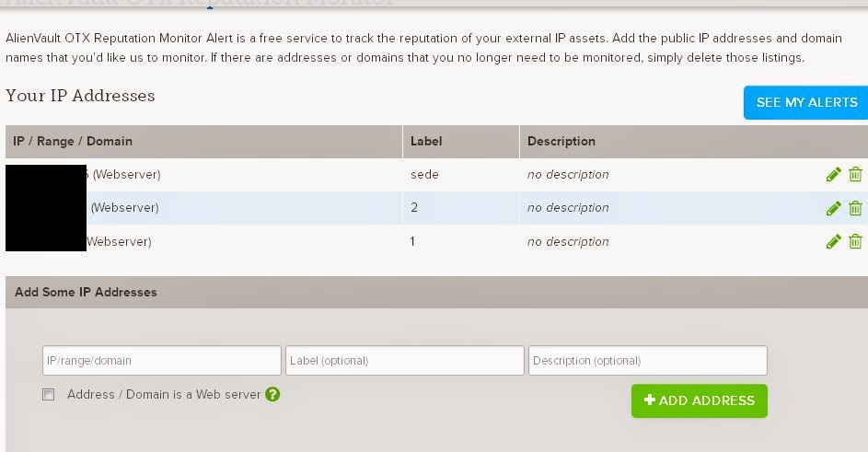Screen dimensions: 868x452
Task: Edit the row labeled sede
Action: tap(833, 175)
